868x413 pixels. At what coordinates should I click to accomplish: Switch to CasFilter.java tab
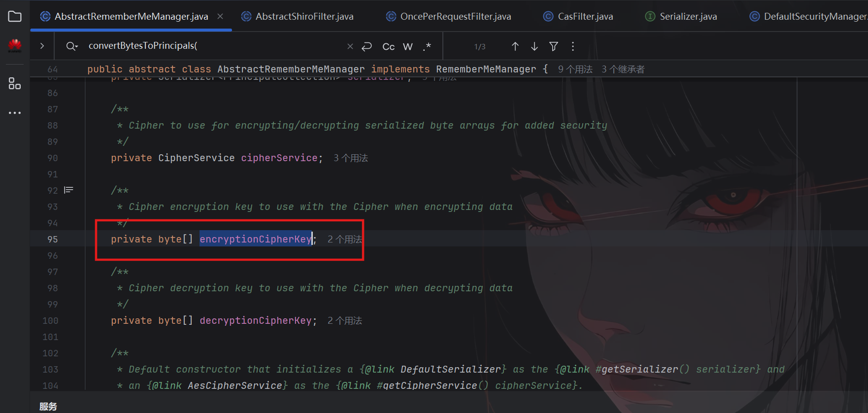pos(578,16)
